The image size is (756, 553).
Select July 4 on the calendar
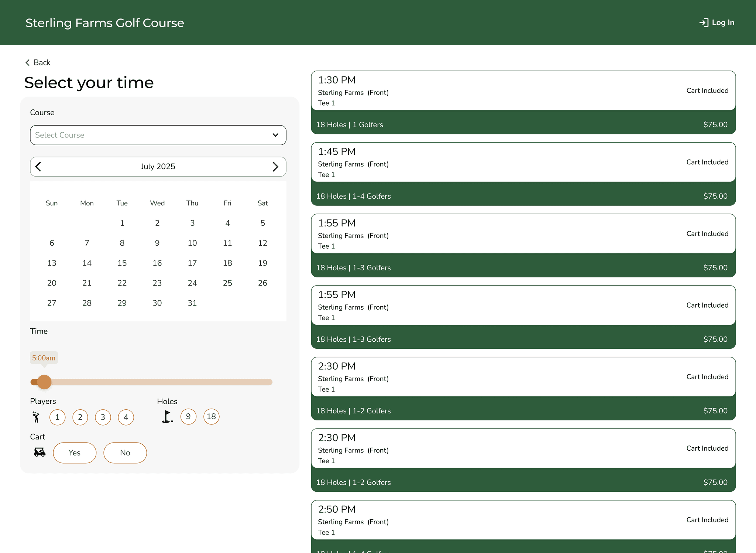[x=227, y=223]
